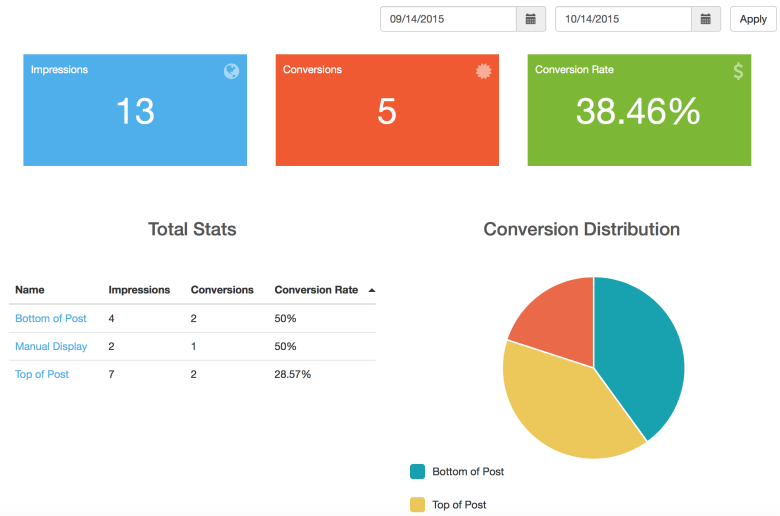Click the badge icon in Conversions card
The image size is (780, 516).
click(484, 71)
